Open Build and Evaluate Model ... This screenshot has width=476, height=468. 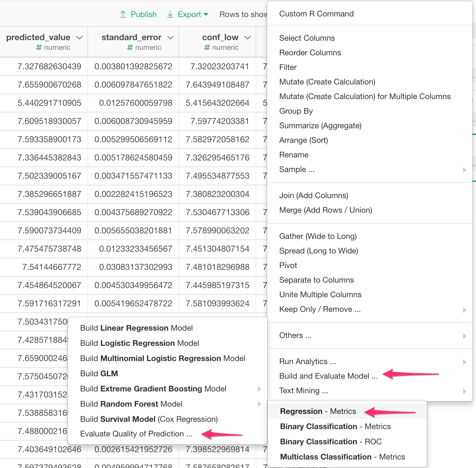point(328,376)
